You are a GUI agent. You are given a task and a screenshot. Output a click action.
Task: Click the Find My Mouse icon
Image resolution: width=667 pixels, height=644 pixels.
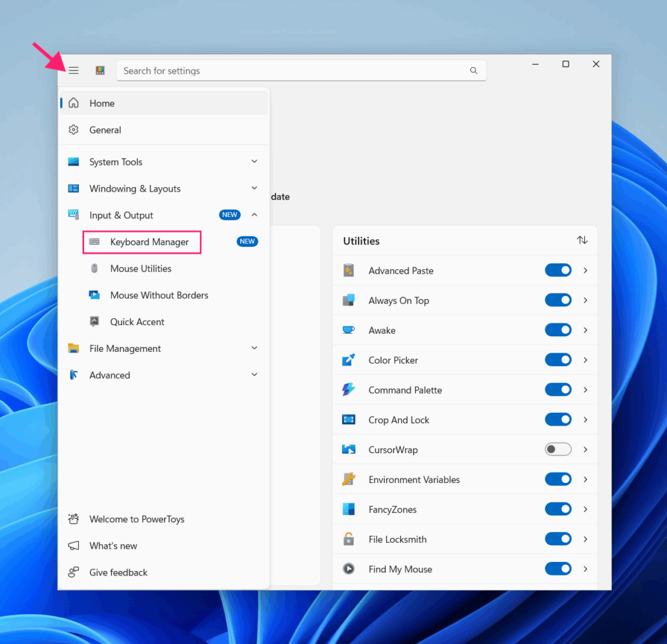tap(349, 568)
